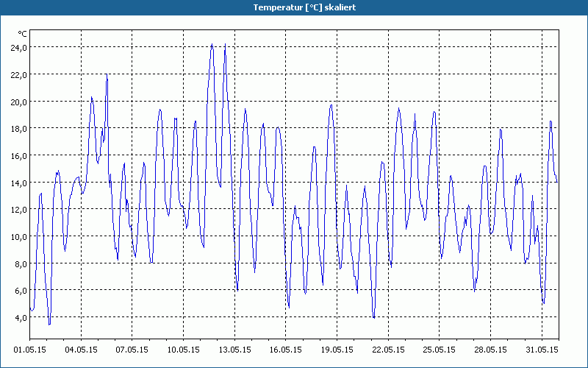Select the 22,0 y-axis label
Image resolution: width=588 pixels, height=368 pixels.
(x=20, y=74)
